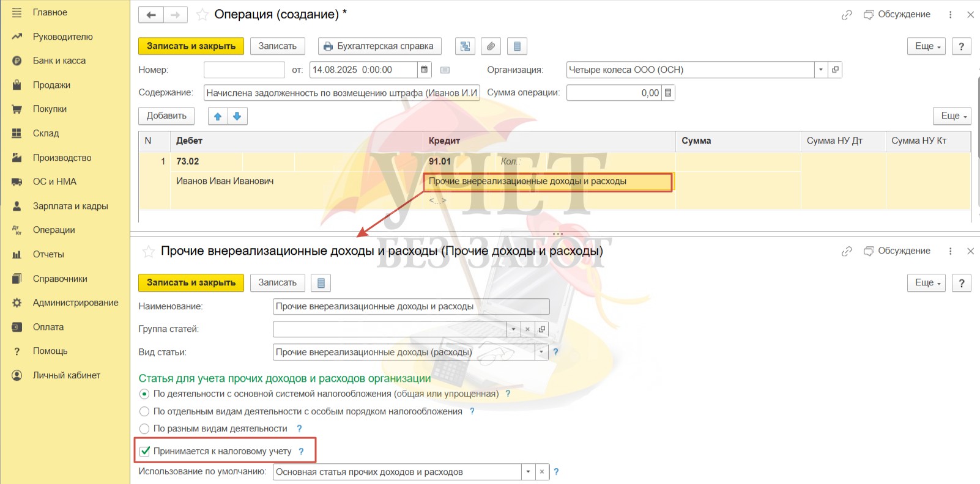Open the Склад section
This screenshot has height=484, width=980.
click(46, 133)
